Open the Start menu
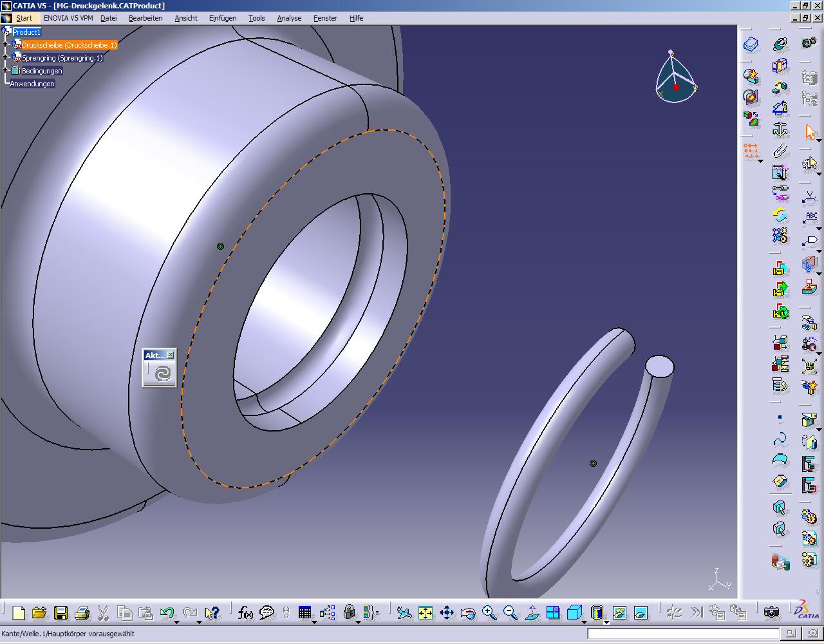This screenshot has width=824, height=644. point(24,18)
